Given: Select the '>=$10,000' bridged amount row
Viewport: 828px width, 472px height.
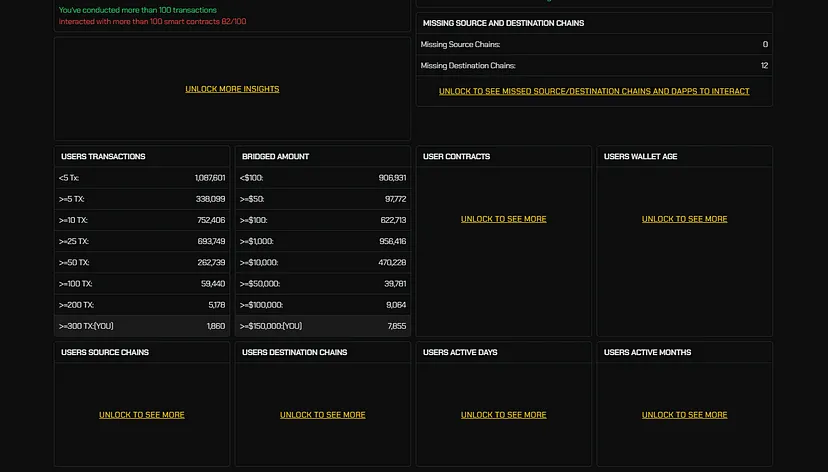Looking at the screenshot, I should tap(323, 262).
